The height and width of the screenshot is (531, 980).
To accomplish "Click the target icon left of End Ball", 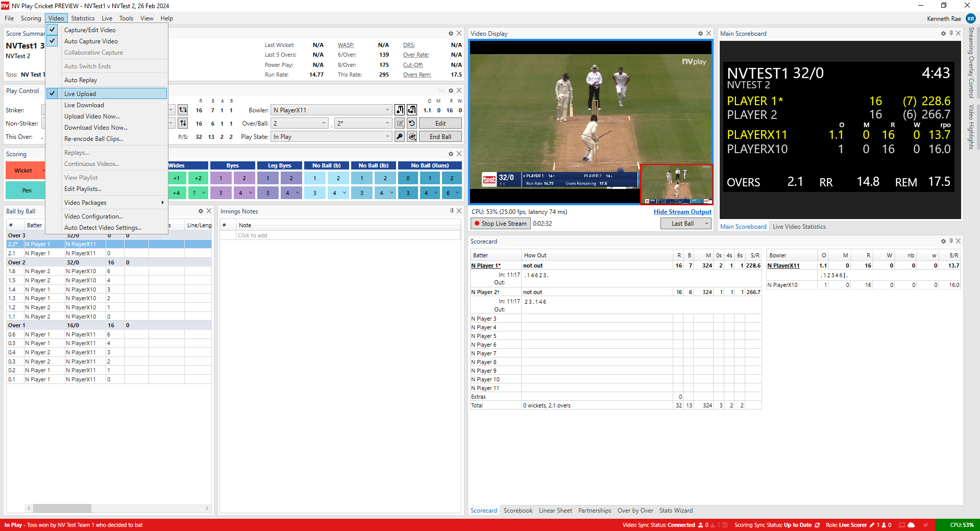I will (x=412, y=137).
